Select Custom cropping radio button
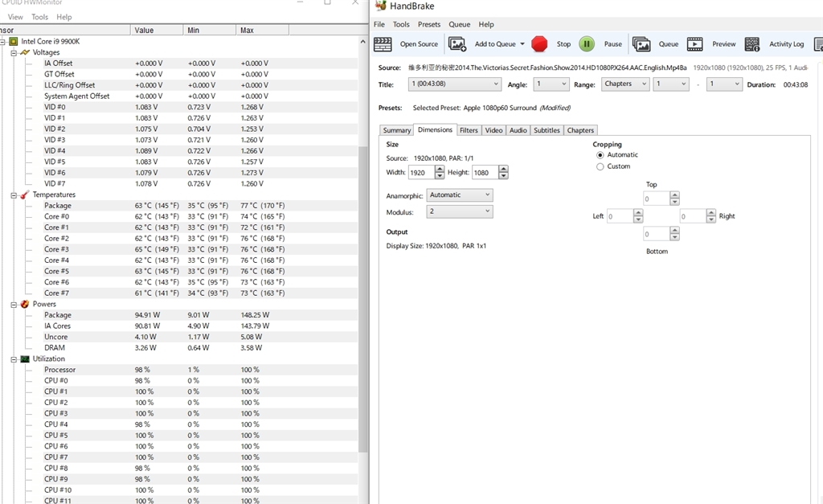 [600, 166]
